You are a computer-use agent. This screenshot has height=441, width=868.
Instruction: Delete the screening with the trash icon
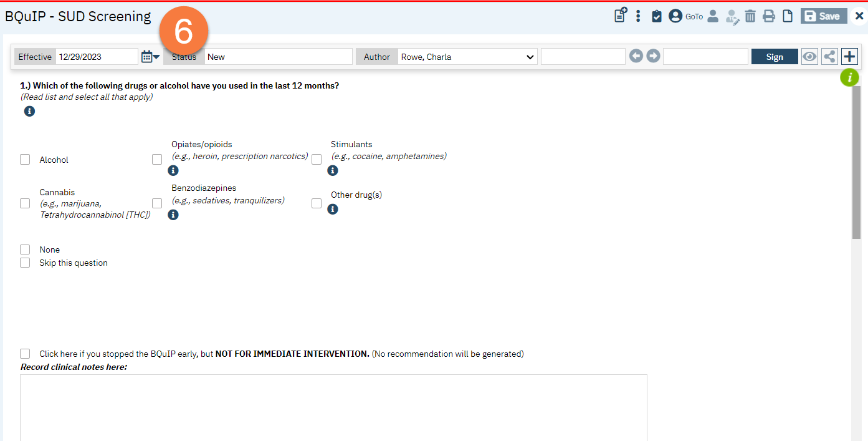coord(750,16)
